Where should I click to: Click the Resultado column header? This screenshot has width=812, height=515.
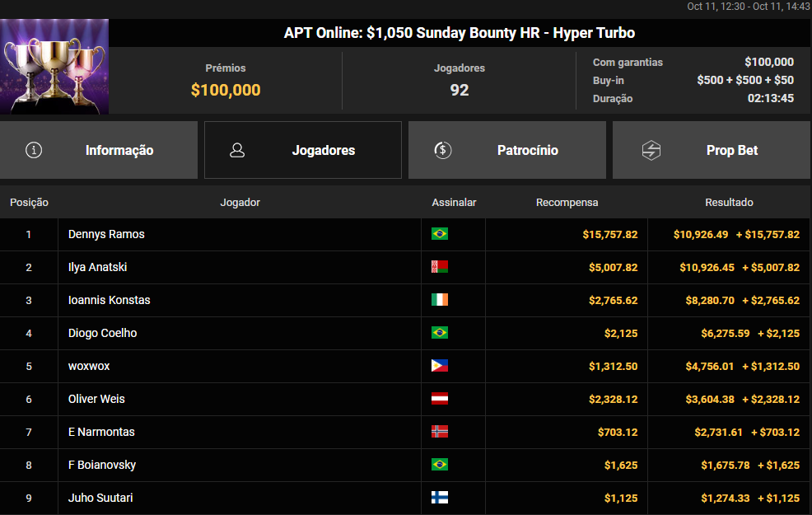(729, 203)
